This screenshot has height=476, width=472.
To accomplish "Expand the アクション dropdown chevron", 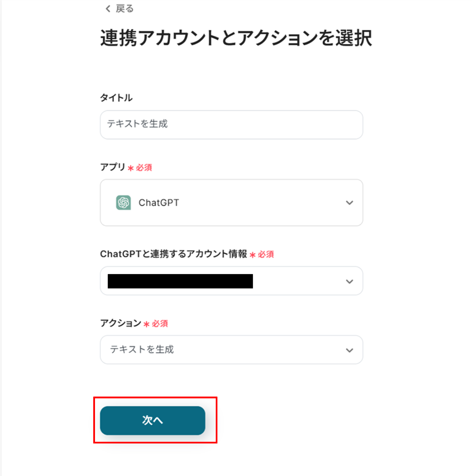I will pos(349,350).
